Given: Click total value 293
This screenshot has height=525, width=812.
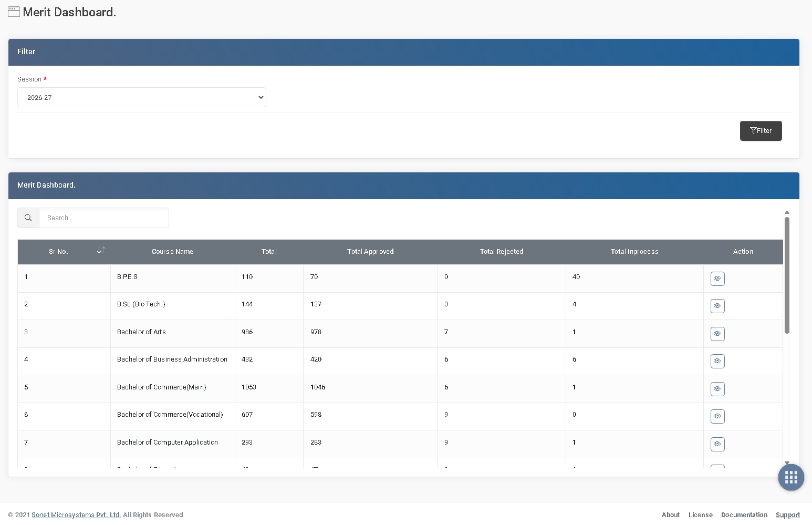Looking at the screenshot, I should (247, 442).
